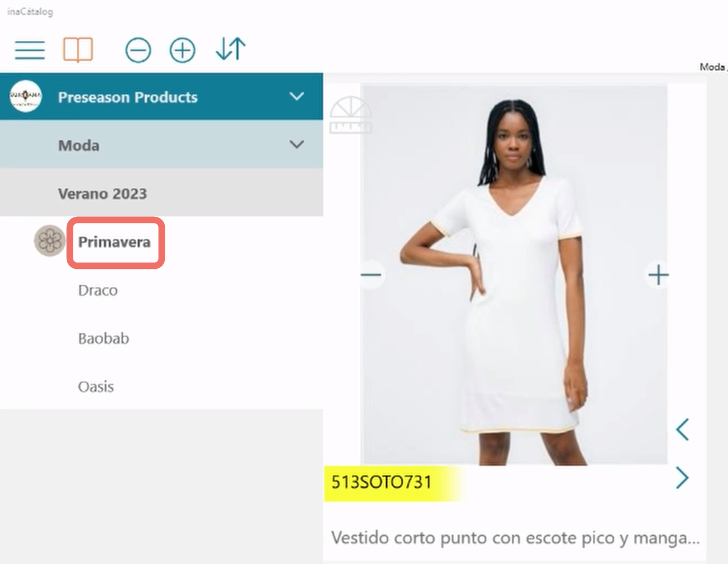Click the up-down arrows sort icon
The image size is (728, 564).
tap(230, 49)
